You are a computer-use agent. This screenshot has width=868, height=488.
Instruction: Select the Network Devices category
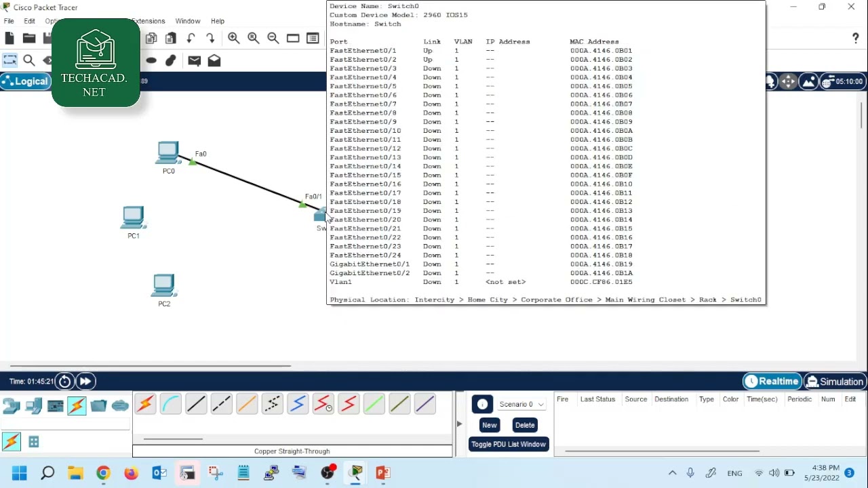point(12,406)
